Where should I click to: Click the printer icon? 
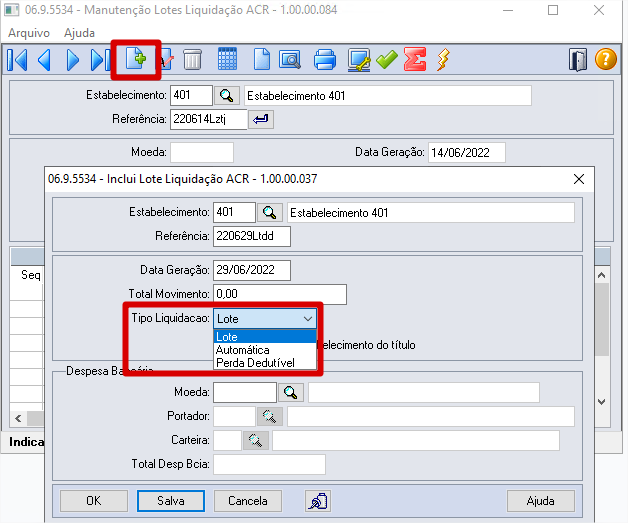[325, 59]
